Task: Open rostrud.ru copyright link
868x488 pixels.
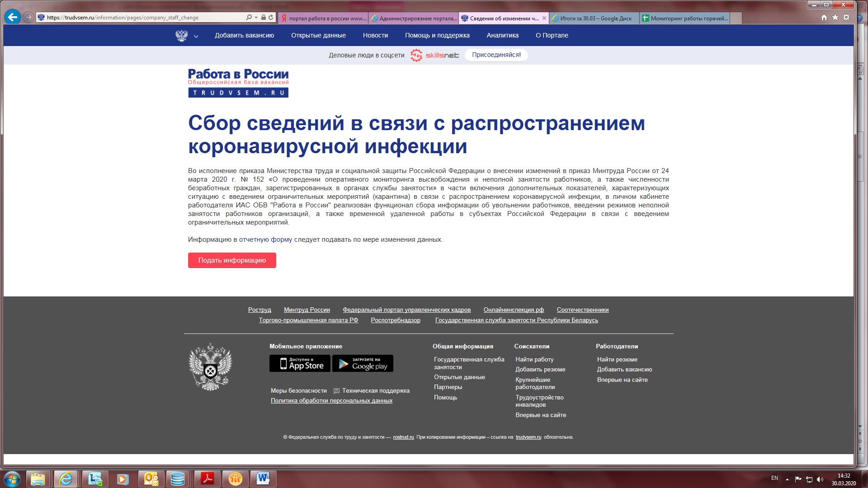Action: click(403, 437)
